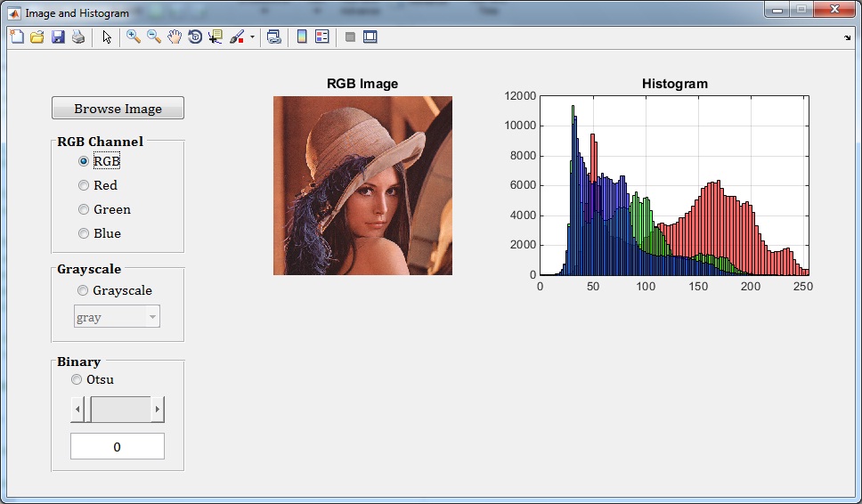Open a file with the folder icon
The width and height of the screenshot is (862, 504).
pos(37,37)
